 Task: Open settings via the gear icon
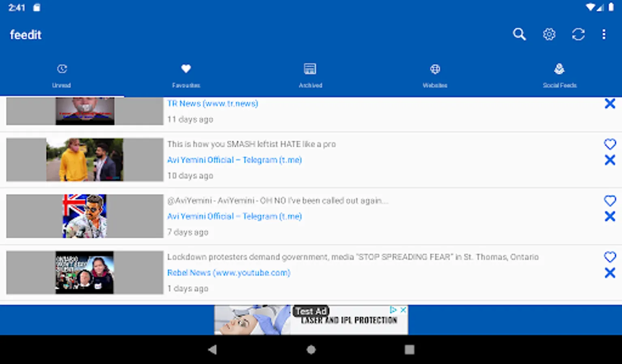tap(549, 34)
